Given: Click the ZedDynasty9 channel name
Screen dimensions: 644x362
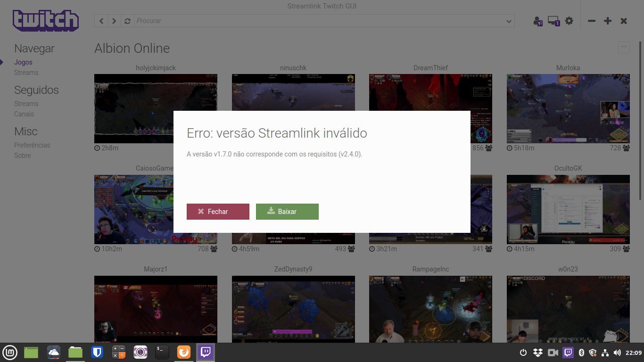Looking at the screenshot, I should [x=293, y=269].
